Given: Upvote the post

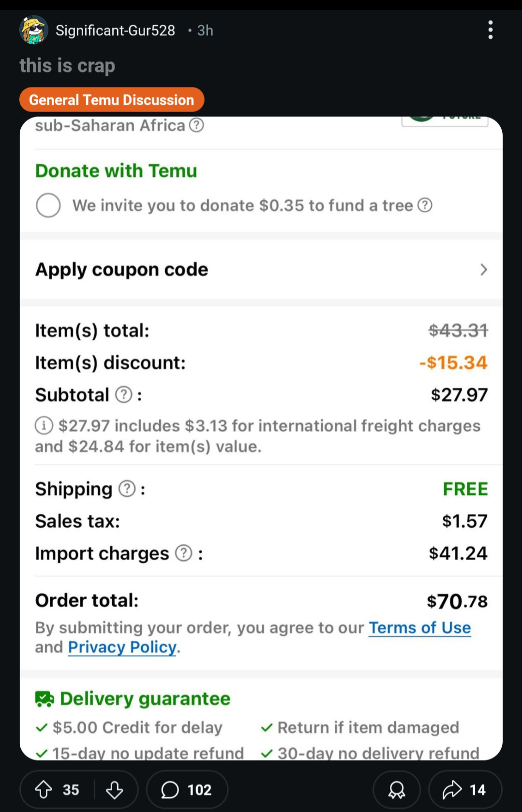Looking at the screenshot, I should tap(44, 790).
